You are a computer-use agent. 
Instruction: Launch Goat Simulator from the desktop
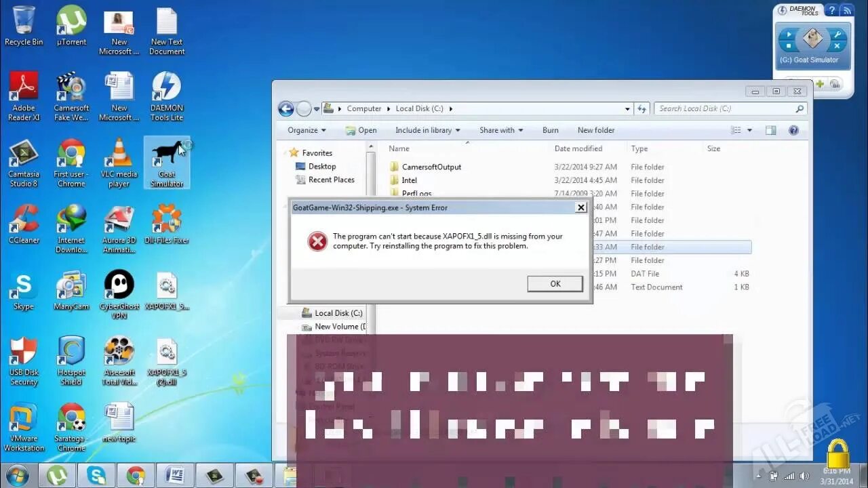(166, 156)
